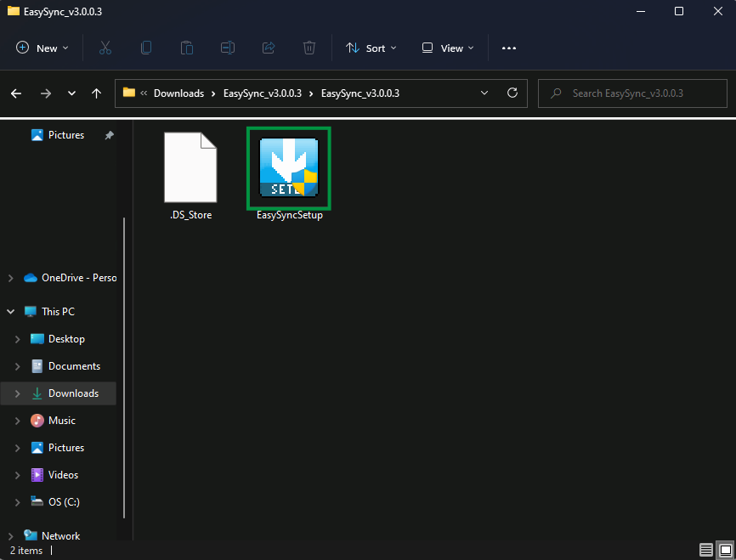736x560 pixels.
Task: Expand the Network node chevron
Action: tap(11, 536)
